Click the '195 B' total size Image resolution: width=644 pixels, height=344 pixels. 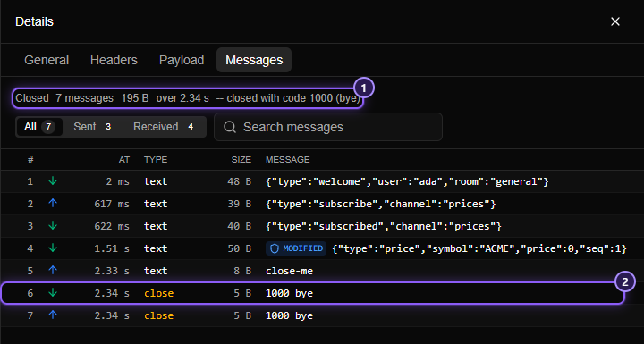(135, 98)
